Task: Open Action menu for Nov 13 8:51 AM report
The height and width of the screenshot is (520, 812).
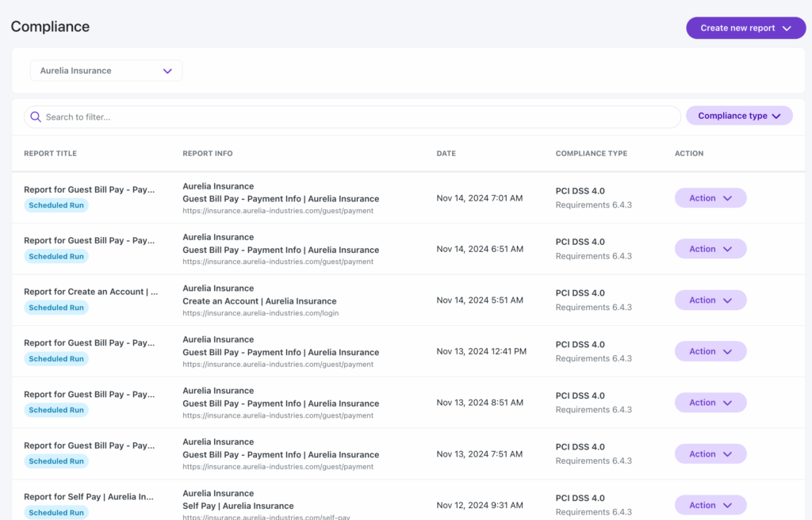Action: tap(710, 403)
